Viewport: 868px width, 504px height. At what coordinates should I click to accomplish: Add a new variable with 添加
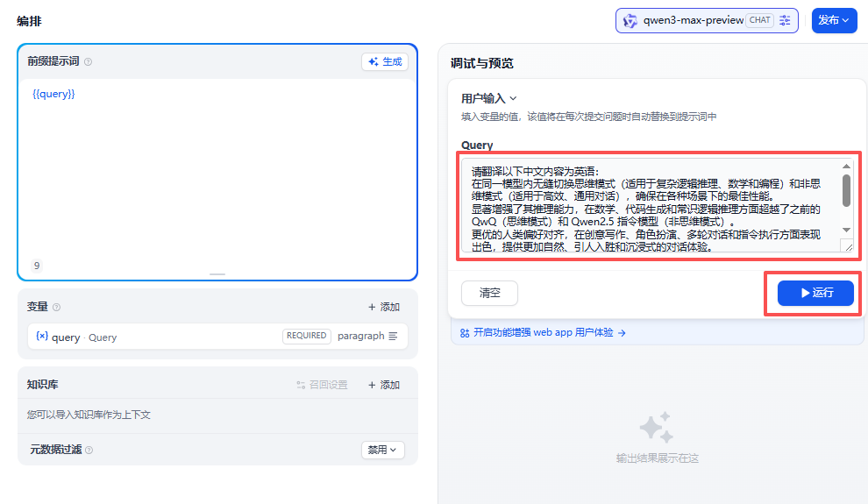[x=384, y=307]
